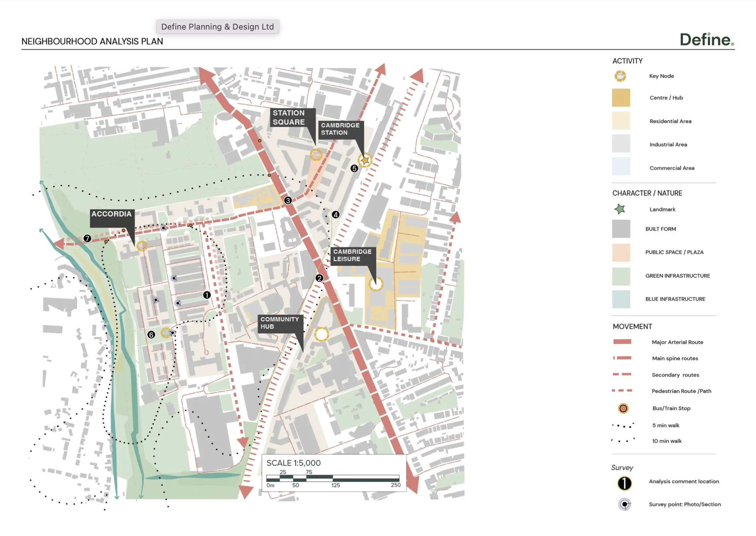
Task: Click analysis comment marker number 2
Action: [319, 278]
